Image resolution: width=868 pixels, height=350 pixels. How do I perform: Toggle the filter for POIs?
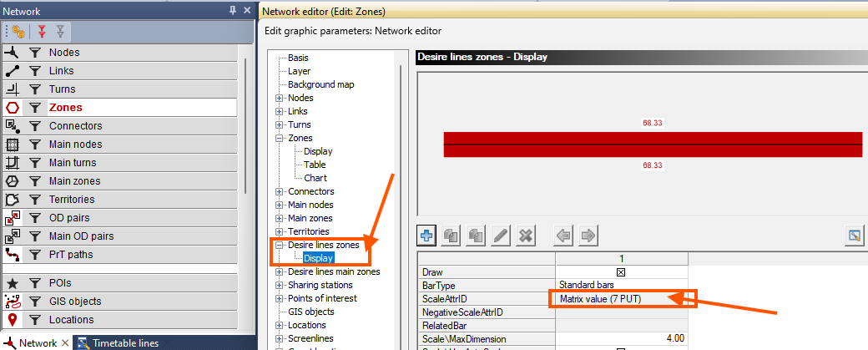click(35, 283)
